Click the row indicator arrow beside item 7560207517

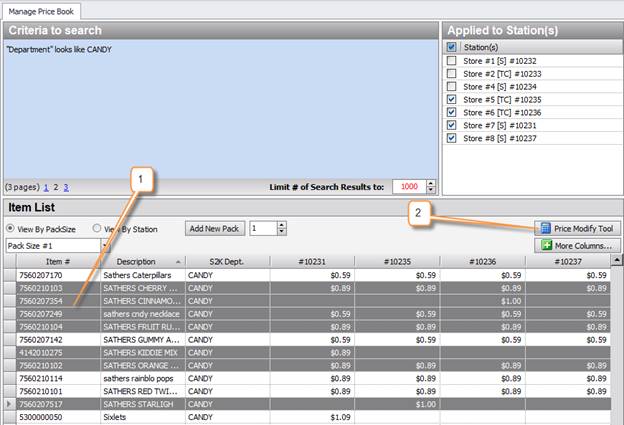pos(9,404)
